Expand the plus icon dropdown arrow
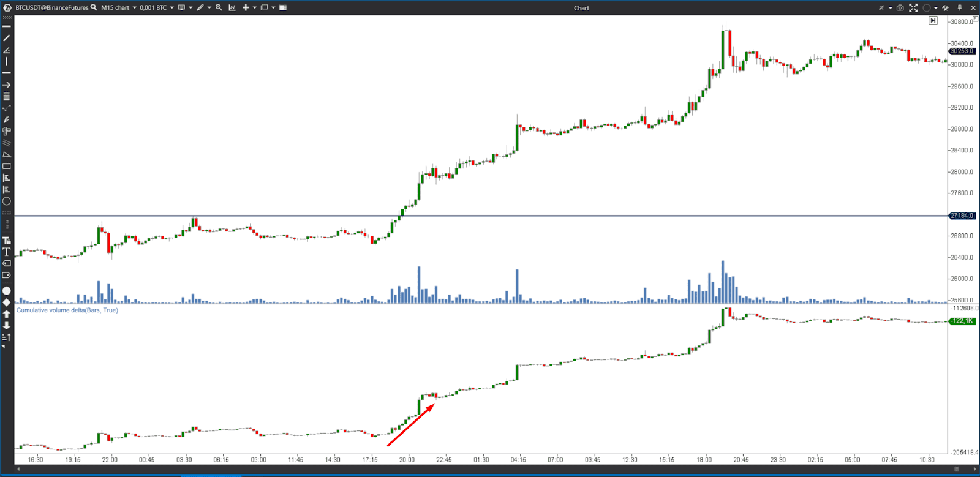Viewport: 980px width, 477px height. [255, 7]
